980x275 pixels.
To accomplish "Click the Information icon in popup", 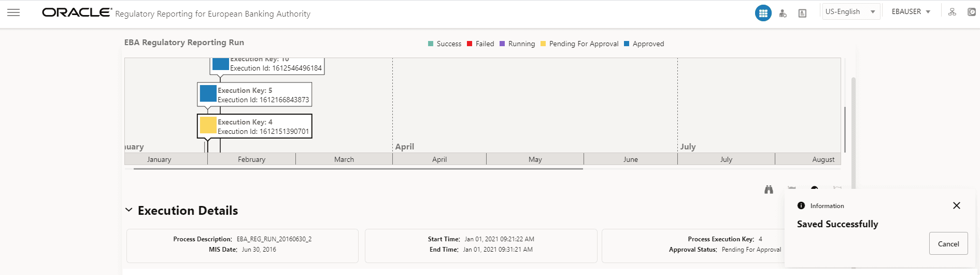I will [x=801, y=205].
